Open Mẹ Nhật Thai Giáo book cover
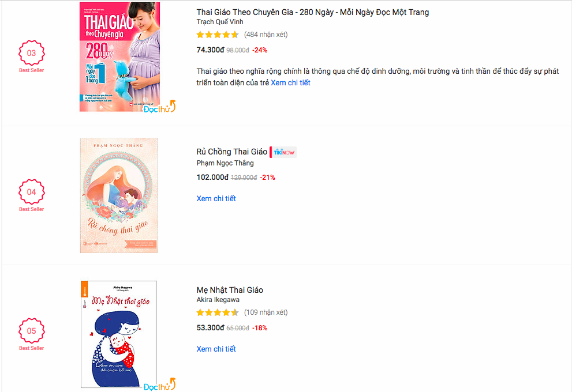This screenshot has height=392, width=572. point(119,334)
